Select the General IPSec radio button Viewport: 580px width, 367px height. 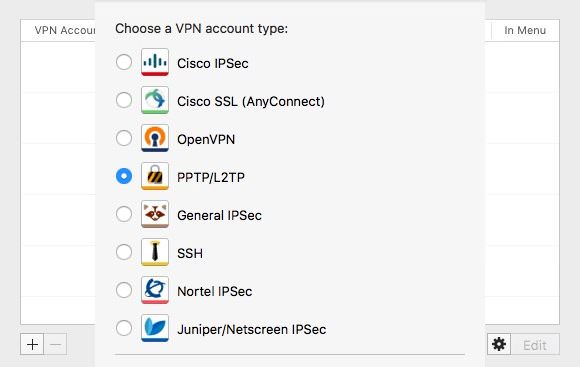tap(124, 214)
